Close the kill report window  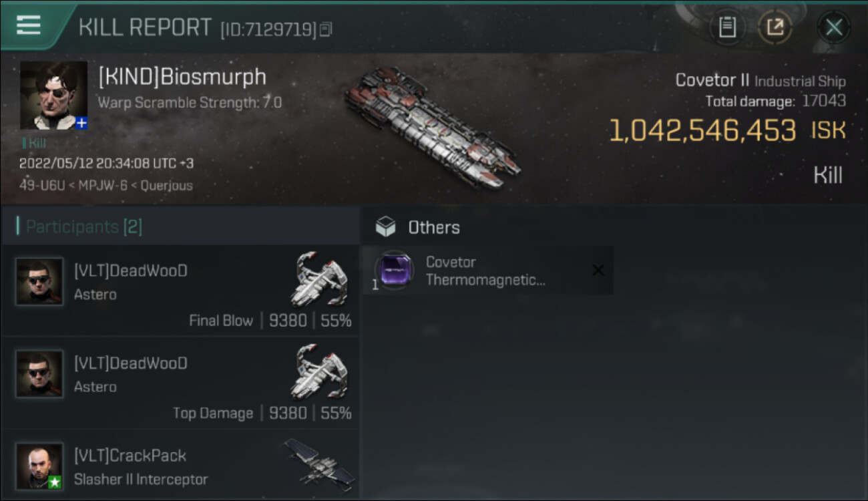[833, 27]
